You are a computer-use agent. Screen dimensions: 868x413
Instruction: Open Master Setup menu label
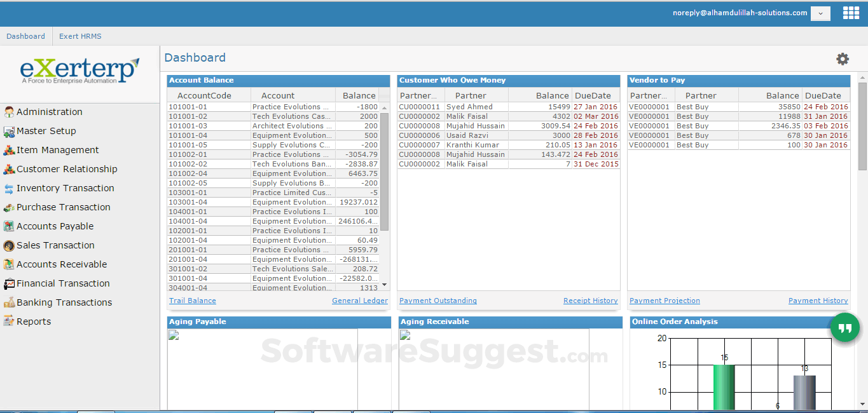tap(46, 131)
